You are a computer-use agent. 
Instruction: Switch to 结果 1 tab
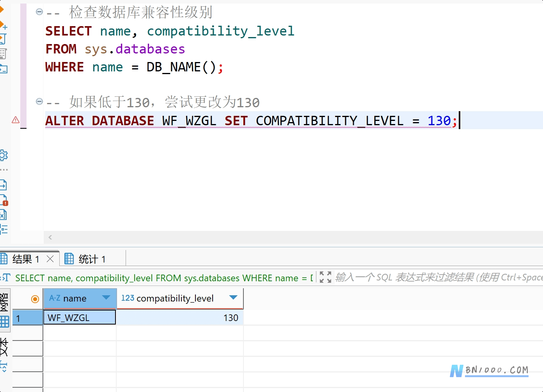(x=26, y=259)
